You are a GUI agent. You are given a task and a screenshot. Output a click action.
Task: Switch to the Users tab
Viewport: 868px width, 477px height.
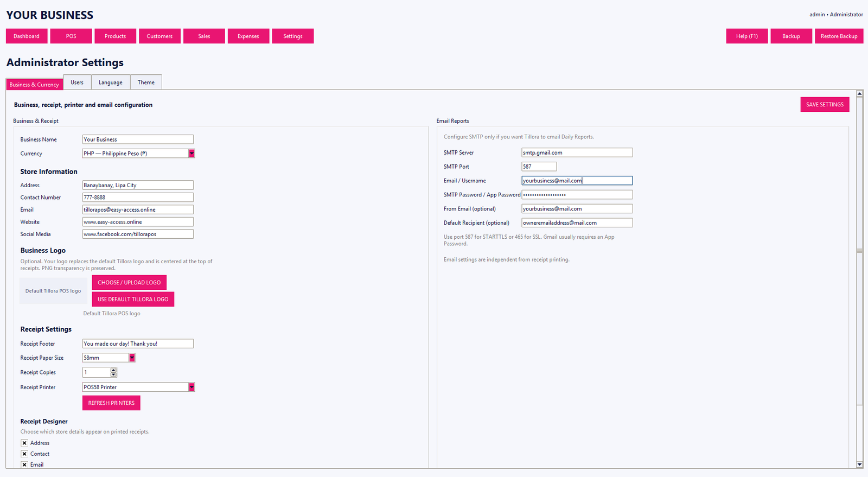[77, 82]
